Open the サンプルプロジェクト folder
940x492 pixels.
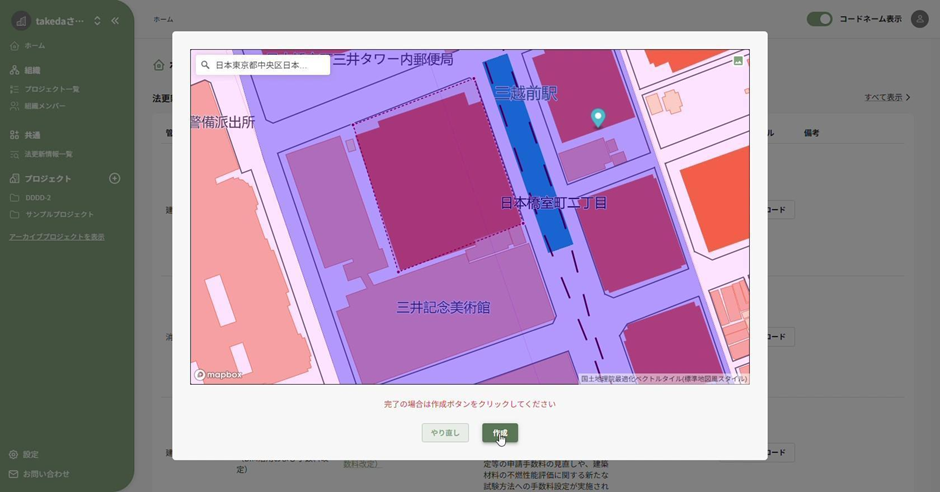click(x=59, y=214)
